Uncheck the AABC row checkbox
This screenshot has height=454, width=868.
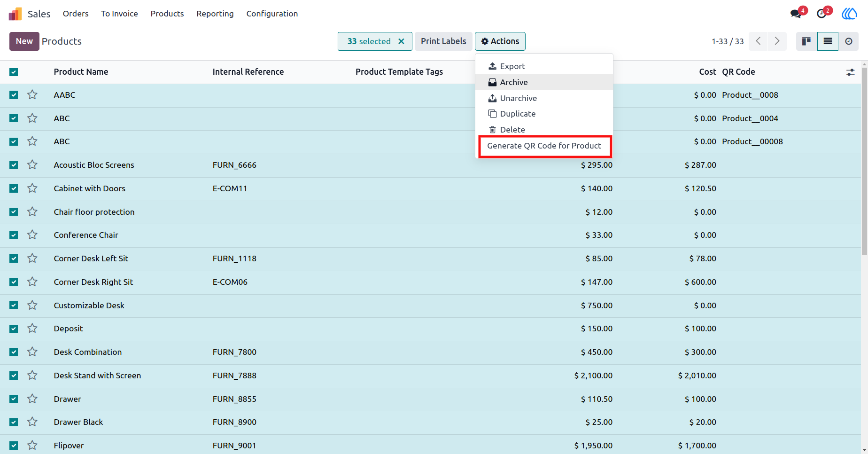coord(14,95)
